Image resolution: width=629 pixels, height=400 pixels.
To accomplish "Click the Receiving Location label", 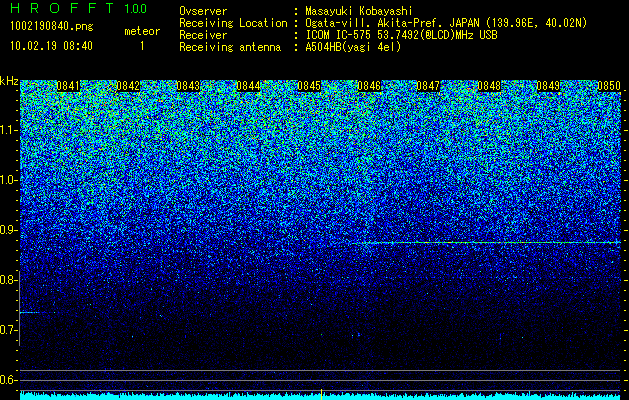I will tap(233, 23).
